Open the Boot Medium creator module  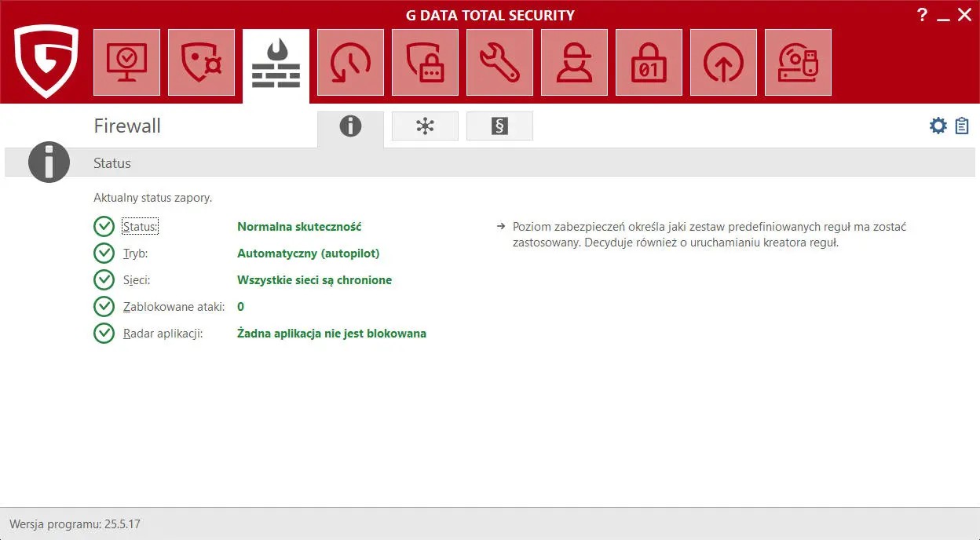coord(798,62)
